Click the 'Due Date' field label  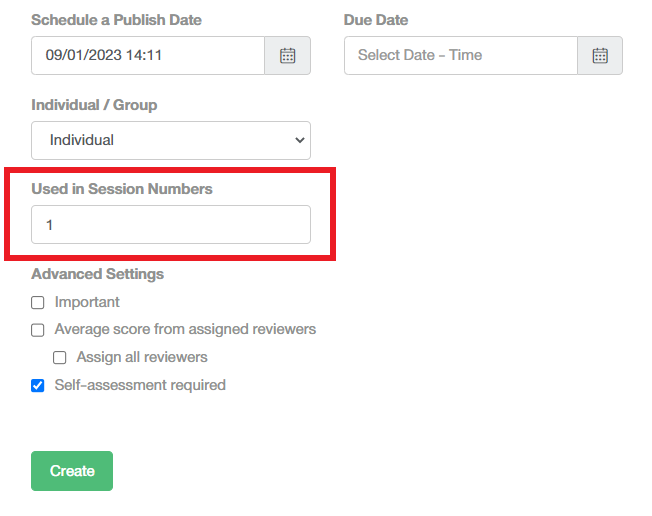[376, 20]
